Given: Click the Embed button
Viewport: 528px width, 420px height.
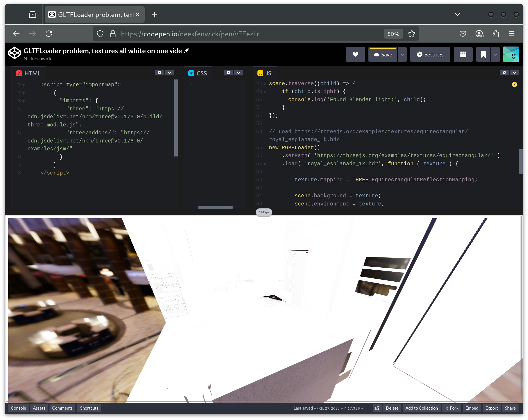Looking at the screenshot, I should [472, 408].
